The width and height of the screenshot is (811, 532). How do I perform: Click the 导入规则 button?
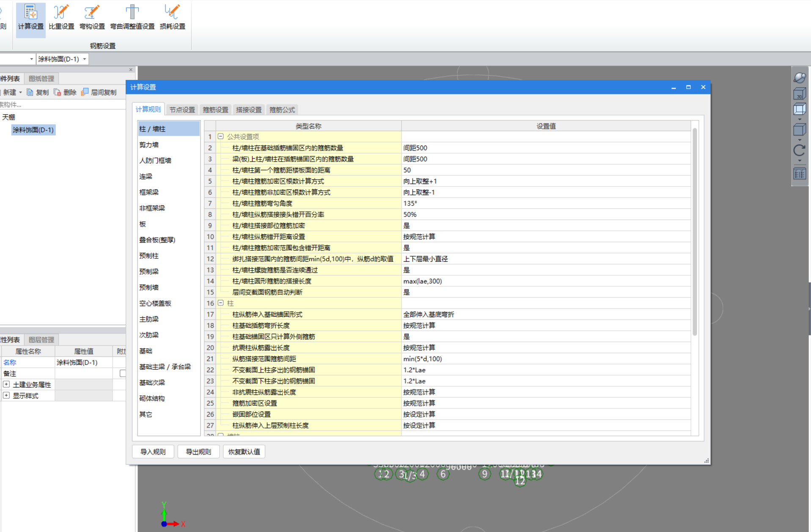153,452
